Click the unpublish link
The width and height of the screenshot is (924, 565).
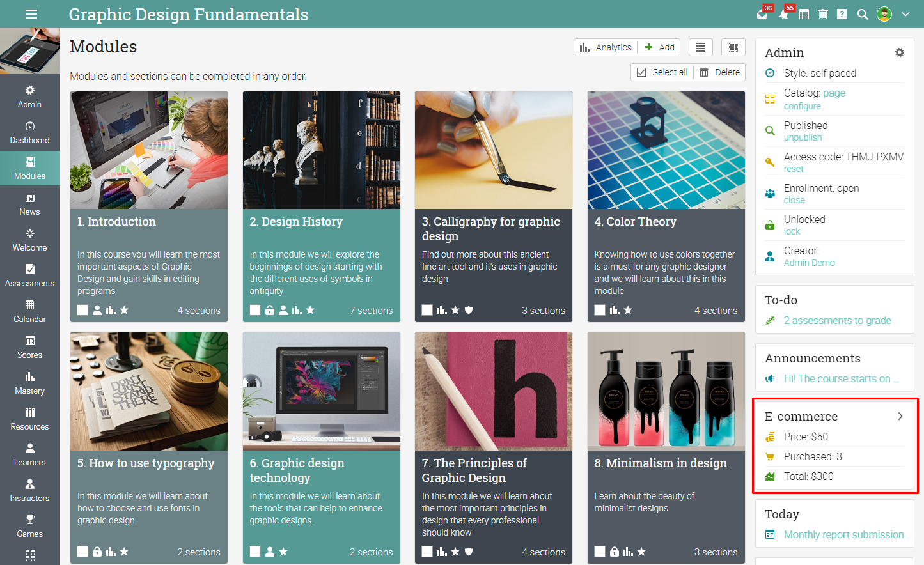[x=803, y=137]
